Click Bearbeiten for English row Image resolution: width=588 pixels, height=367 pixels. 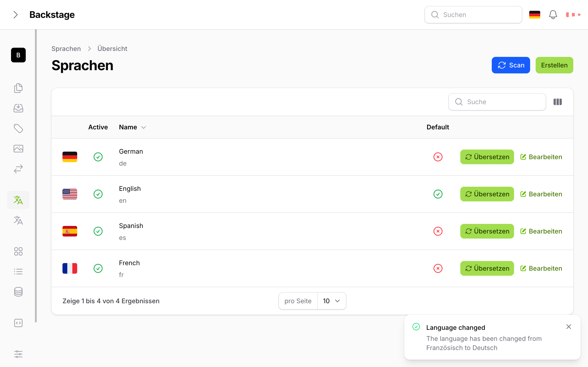(x=541, y=194)
